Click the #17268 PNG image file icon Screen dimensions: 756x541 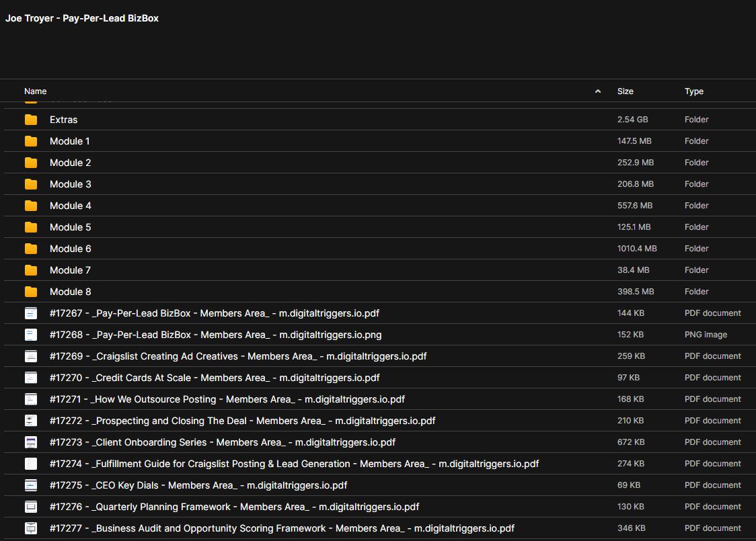point(31,335)
